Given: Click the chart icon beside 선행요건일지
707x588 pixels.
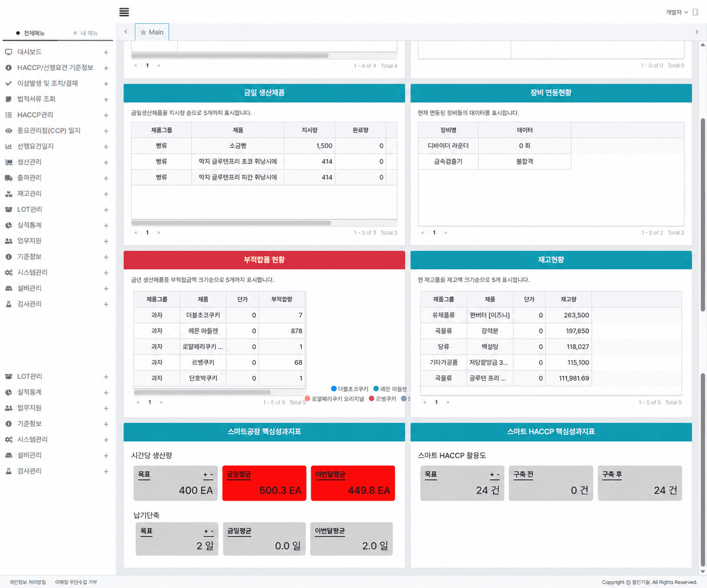Looking at the screenshot, I should coord(8,146).
